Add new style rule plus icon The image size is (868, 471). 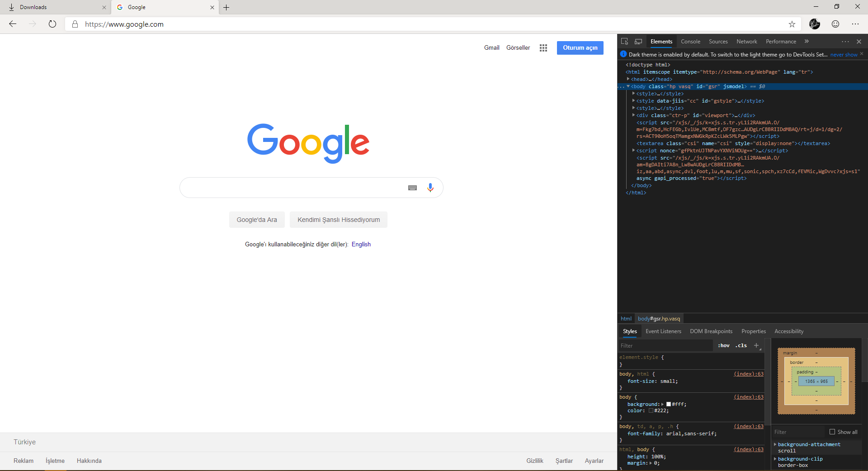click(x=756, y=345)
